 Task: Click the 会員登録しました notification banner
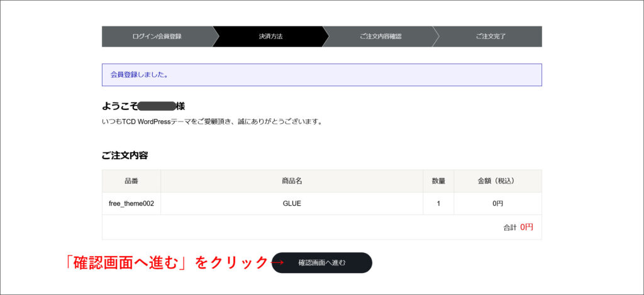[321, 75]
